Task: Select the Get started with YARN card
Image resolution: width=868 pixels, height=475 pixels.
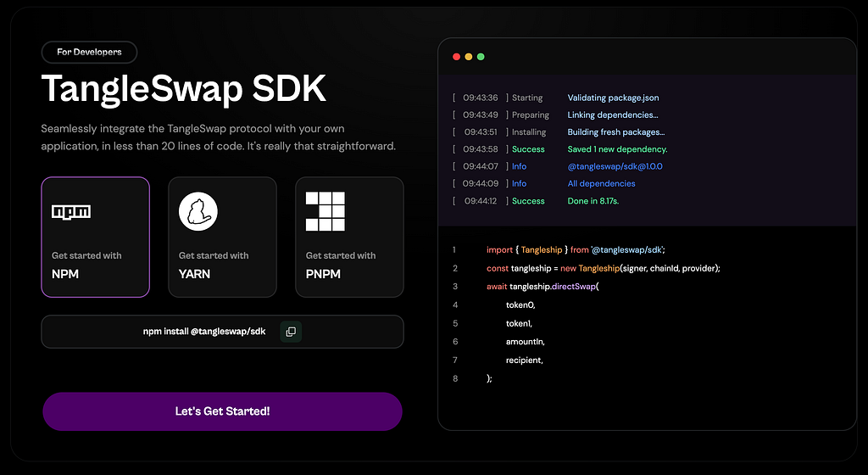Action: pos(223,237)
